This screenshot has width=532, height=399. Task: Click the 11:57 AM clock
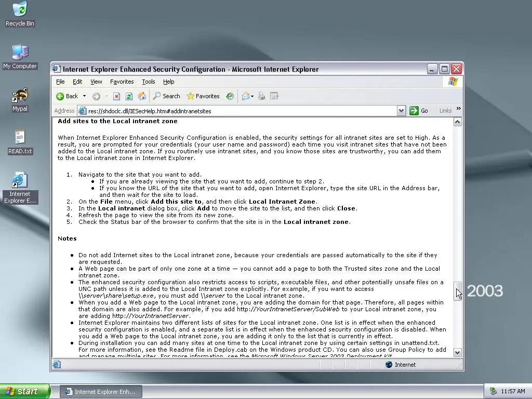[513, 392]
